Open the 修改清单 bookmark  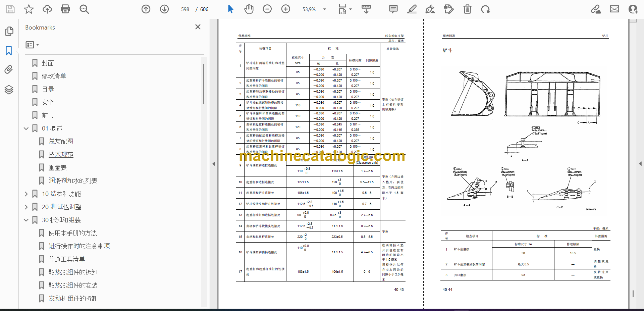(x=54, y=76)
